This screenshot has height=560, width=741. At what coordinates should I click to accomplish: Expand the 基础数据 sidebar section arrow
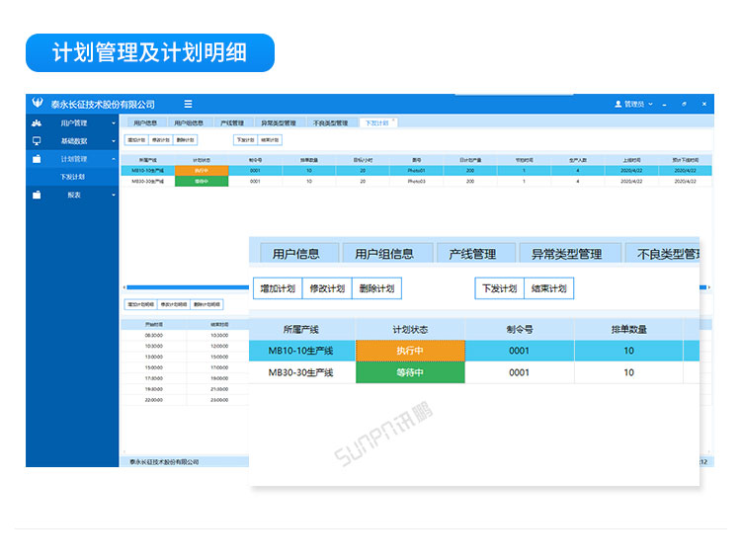[x=113, y=141]
